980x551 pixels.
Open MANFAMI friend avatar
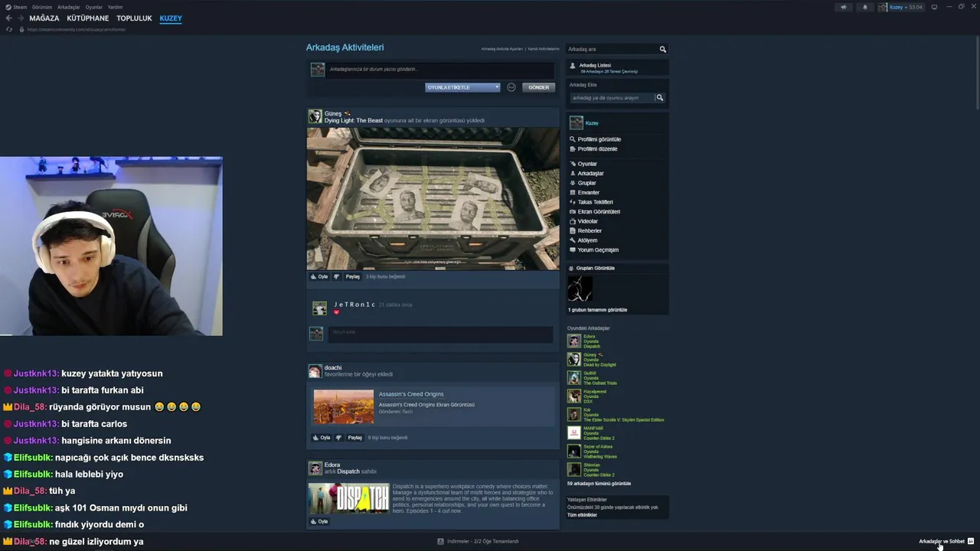[574, 433]
